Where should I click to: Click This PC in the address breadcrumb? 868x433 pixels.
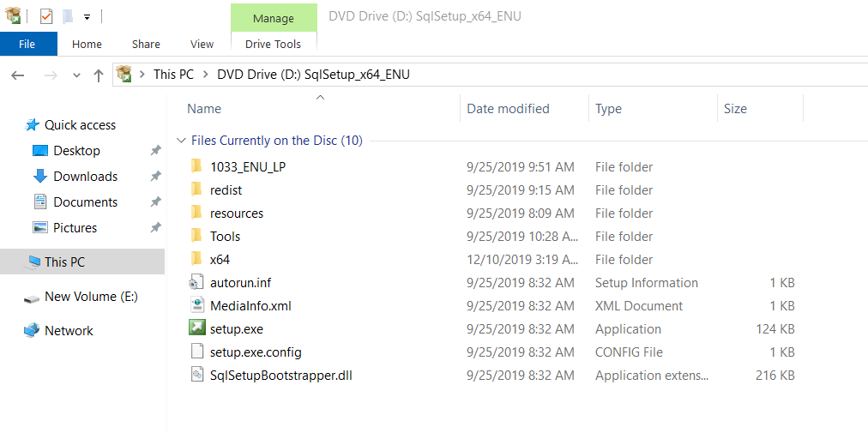pos(174,75)
